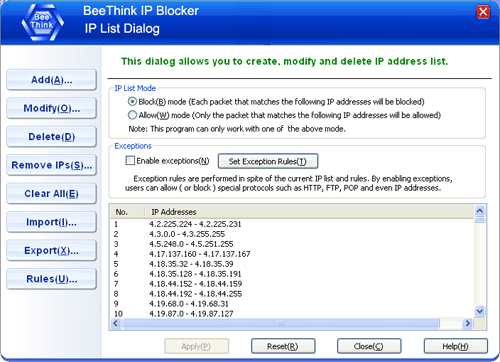500x362 pixels.
Task: Open the Rules(U)... dialog
Action: [51, 279]
